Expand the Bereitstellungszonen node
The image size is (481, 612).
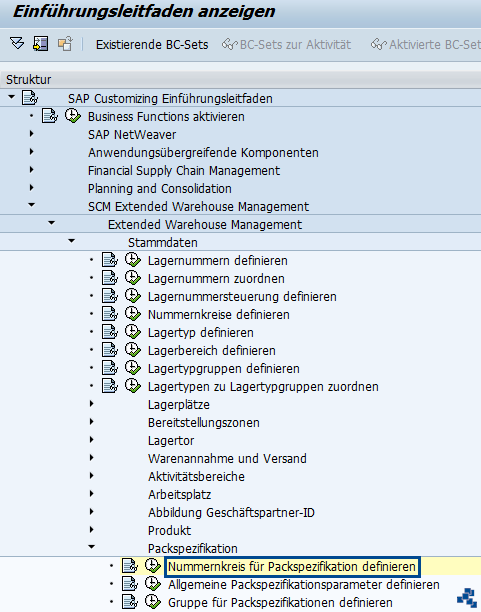(91, 422)
